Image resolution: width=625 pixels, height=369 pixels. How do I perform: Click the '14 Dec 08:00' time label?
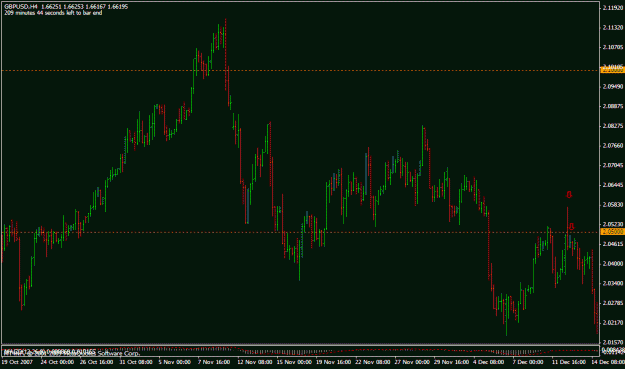[x=608, y=362]
